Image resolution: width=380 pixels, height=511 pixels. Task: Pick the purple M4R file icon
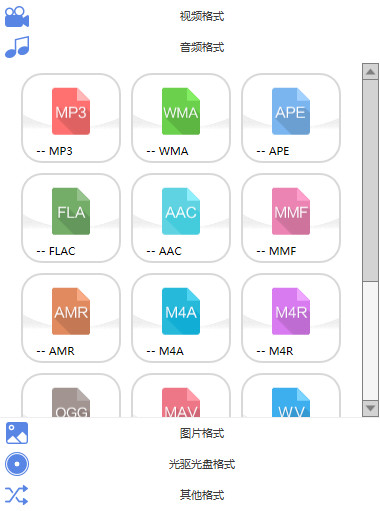(x=291, y=311)
